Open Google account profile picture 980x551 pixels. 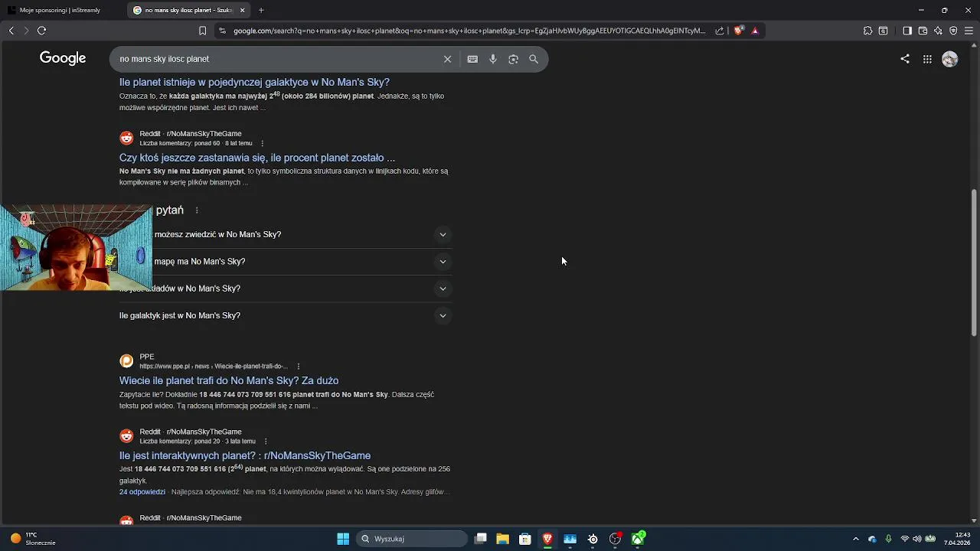click(x=950, y=59)
